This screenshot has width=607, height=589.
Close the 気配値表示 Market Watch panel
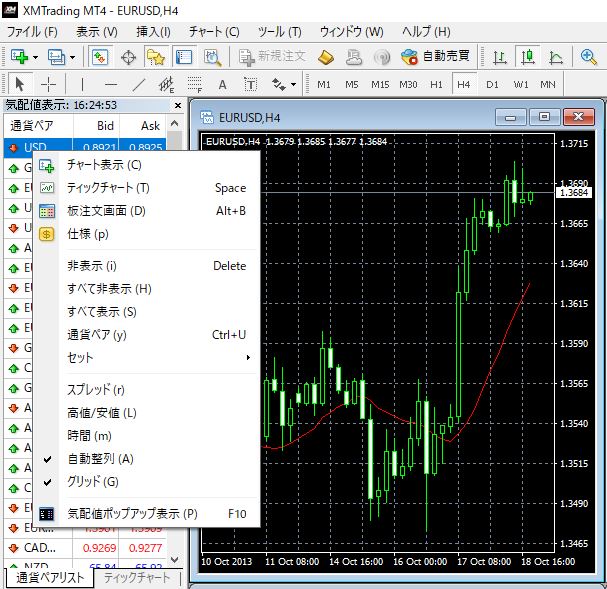tap(178, 105)
